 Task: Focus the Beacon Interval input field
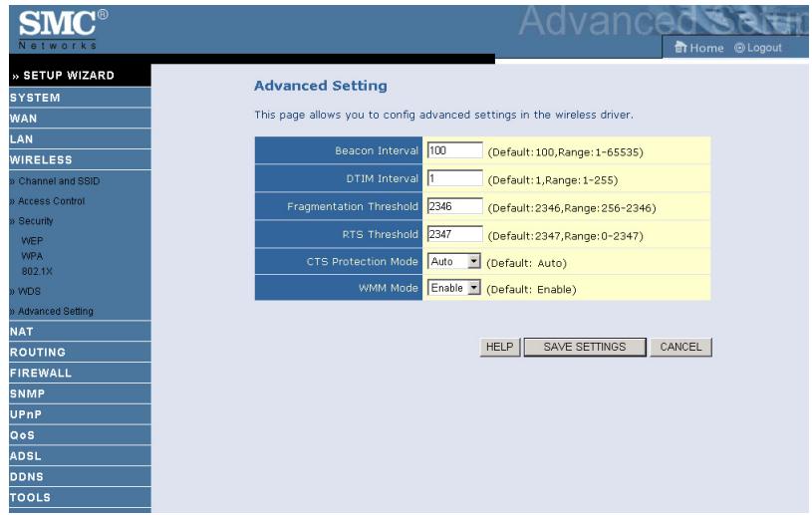[x=454, y=150]
